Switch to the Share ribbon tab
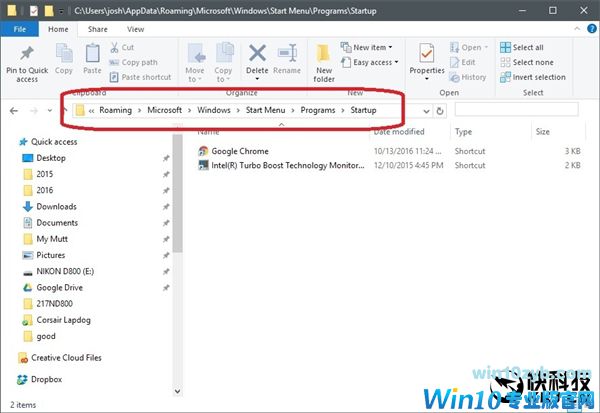600x413 pixels. point(98,29)
